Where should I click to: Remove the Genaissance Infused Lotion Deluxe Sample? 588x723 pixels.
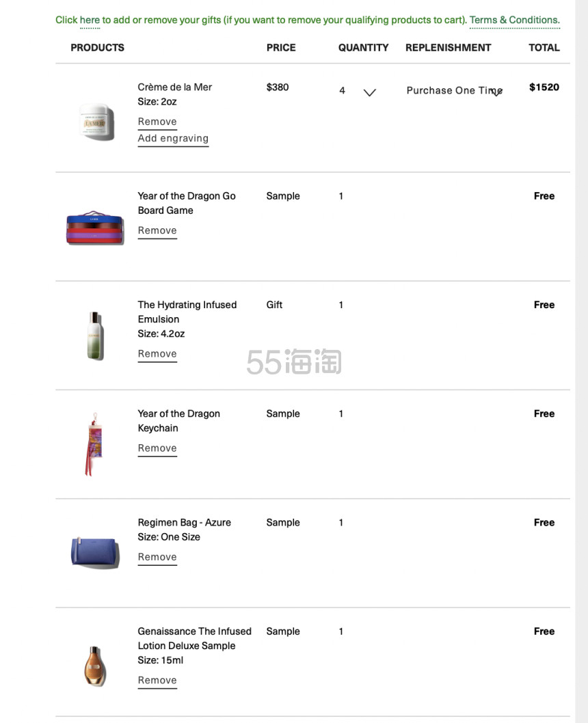click(x=157, y=680)
